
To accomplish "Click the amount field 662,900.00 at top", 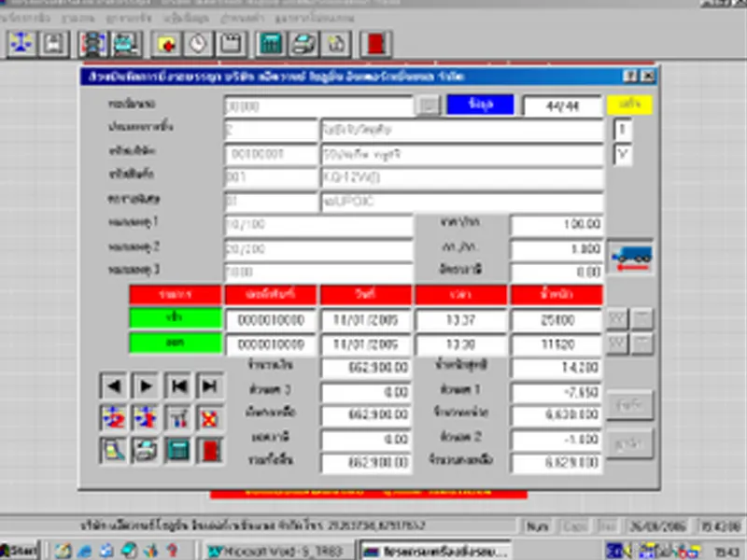I will (x=366, y=368).
